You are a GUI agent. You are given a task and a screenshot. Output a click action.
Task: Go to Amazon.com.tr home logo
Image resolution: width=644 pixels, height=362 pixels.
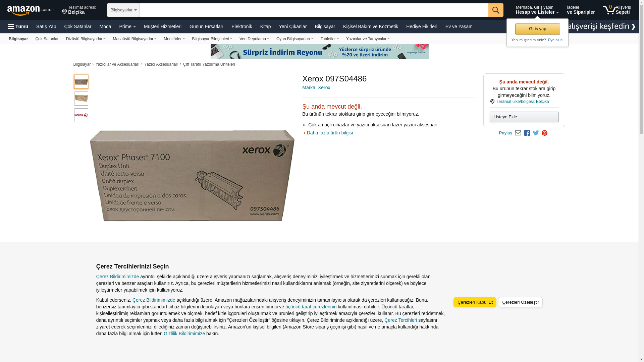(x=31, y=10)
